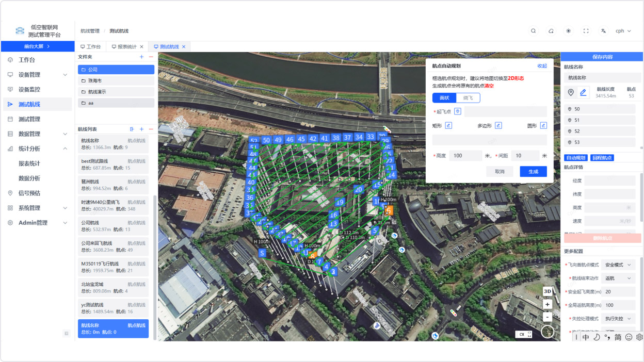This screenshot has width=644, height=362.
Task: Open the 飞向首航点模式 dropdown
Action: tap(618, 265)
